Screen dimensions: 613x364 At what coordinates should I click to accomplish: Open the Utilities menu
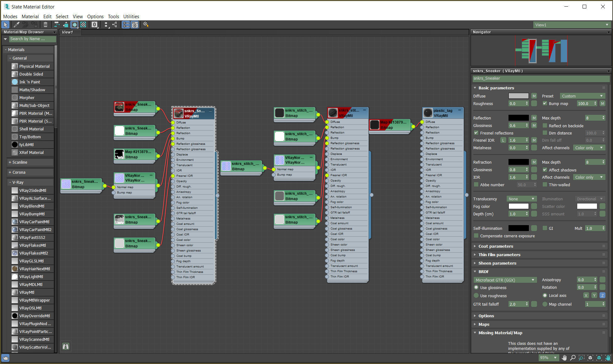point(131,16)
